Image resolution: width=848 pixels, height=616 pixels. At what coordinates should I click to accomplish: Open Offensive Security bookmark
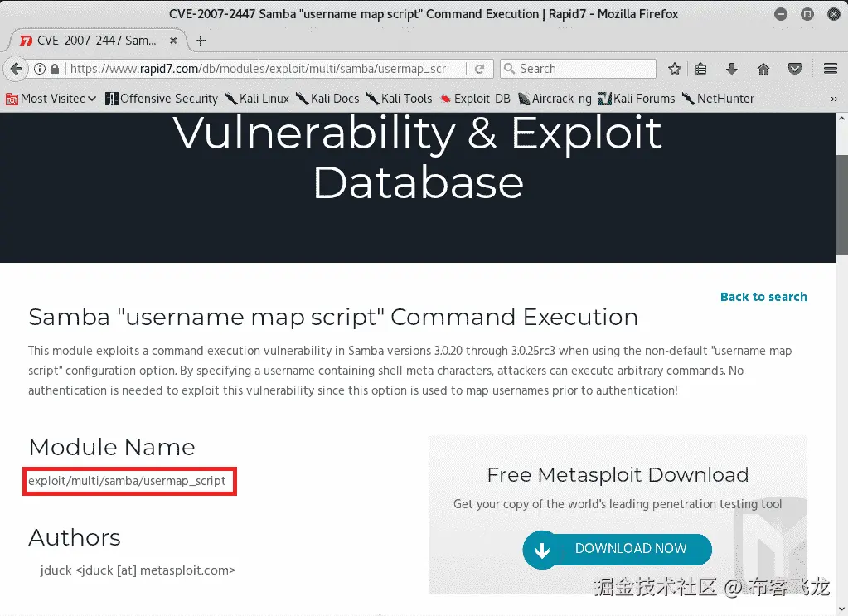point(162,99)
